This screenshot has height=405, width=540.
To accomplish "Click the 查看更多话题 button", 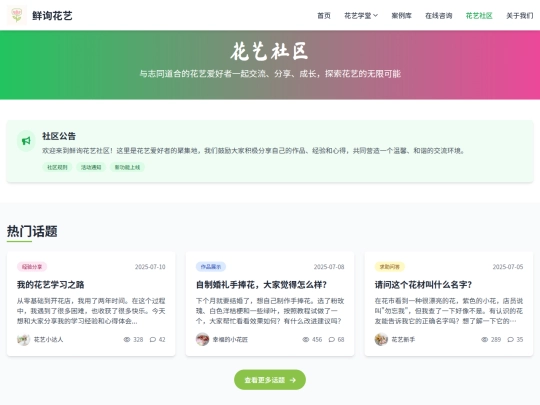I will pos(270,380).
